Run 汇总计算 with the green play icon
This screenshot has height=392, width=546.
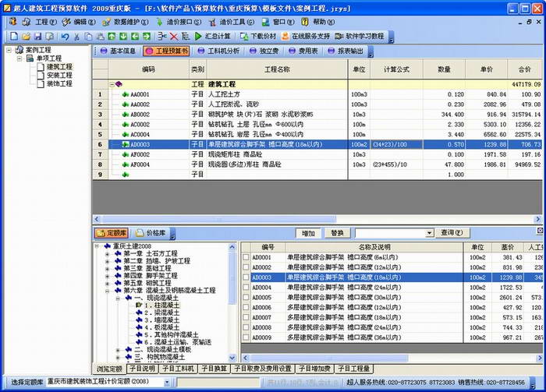199,37
